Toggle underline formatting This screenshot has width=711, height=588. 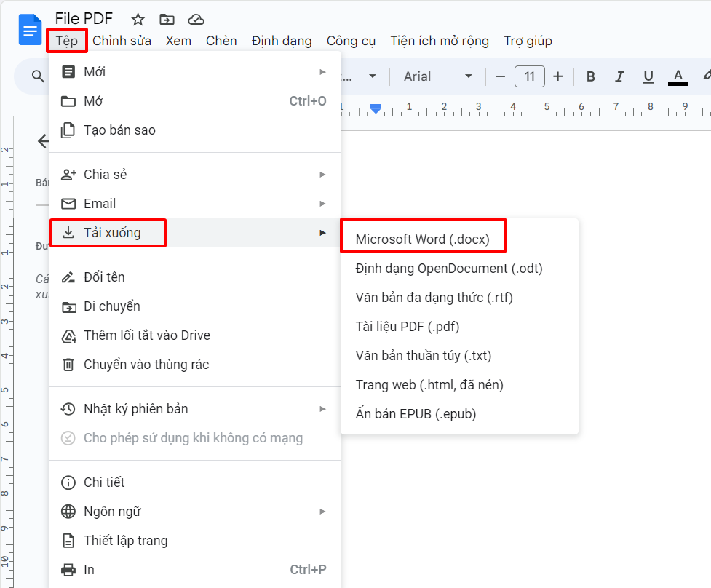tap(648, 76)
